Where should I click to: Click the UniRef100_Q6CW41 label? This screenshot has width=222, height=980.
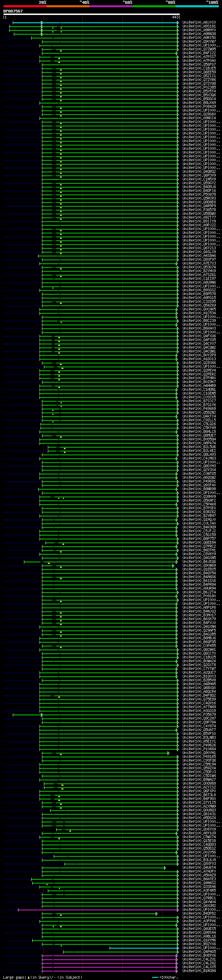coord(199,649)
